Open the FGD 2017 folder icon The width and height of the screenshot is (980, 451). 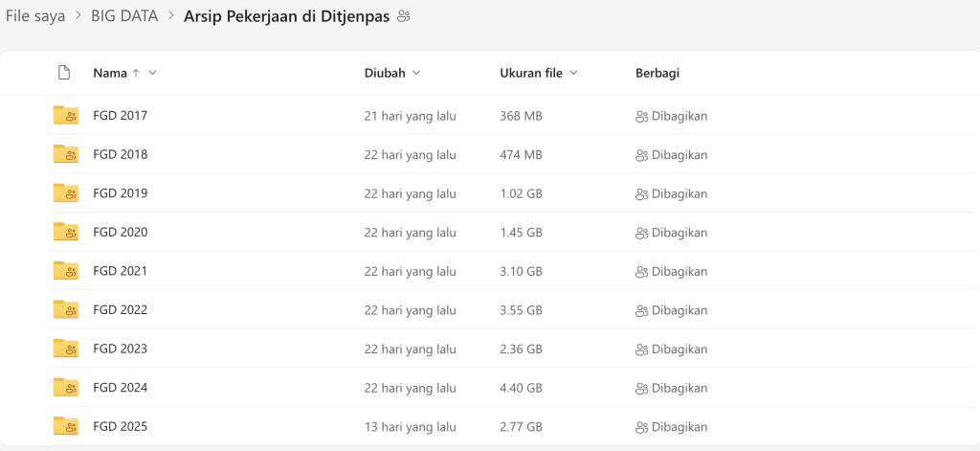66,115
